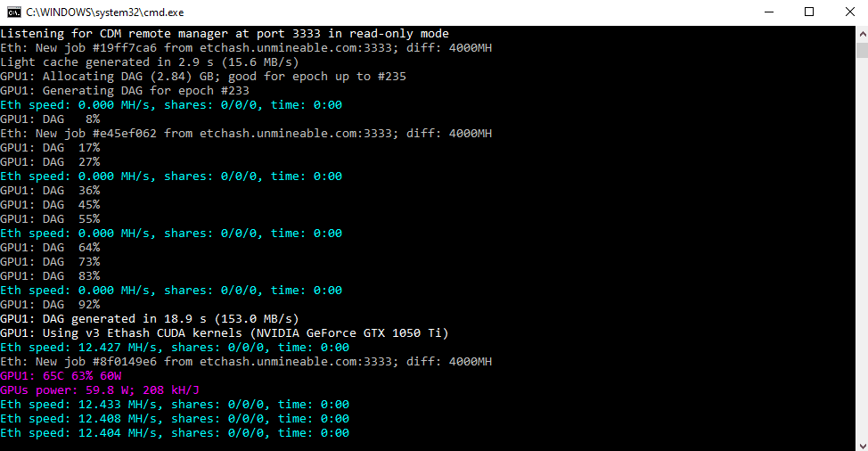Click the 'Eth speed: 12.427 MH/s' line

pyautogui.click(x=174, y=348)
